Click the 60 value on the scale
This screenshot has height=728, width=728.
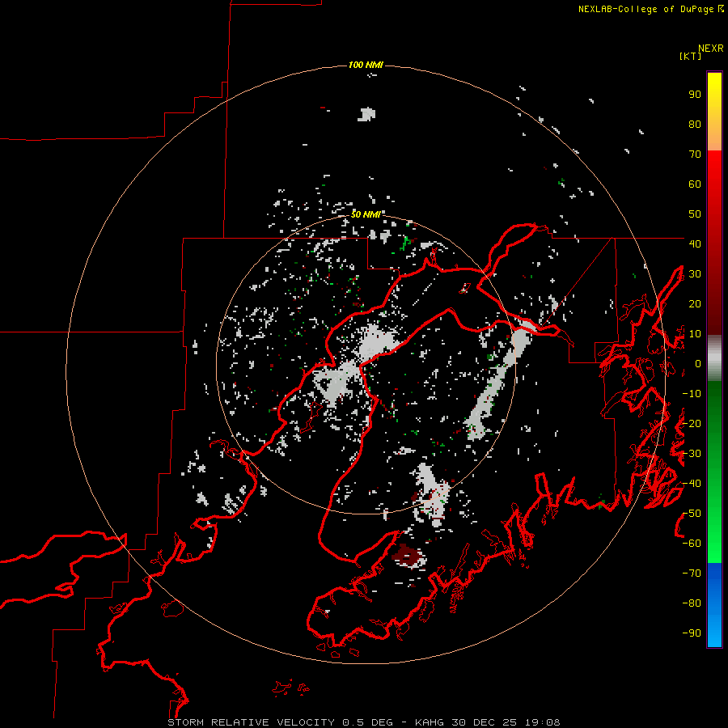pyautogui.click(x=695, y=184)
